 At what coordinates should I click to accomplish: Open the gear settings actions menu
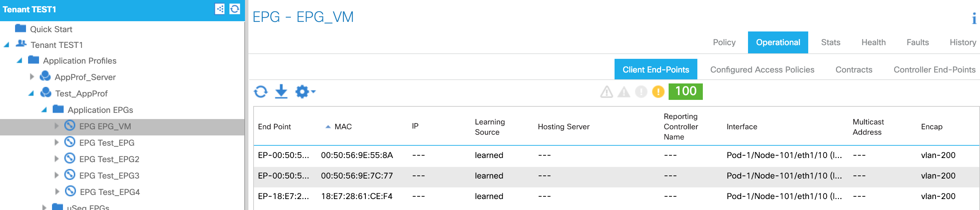pyautogui.click(x=305, y=92)
